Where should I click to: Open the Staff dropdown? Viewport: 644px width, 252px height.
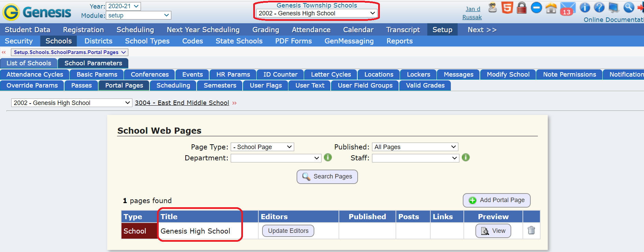(x=415, y=158)
